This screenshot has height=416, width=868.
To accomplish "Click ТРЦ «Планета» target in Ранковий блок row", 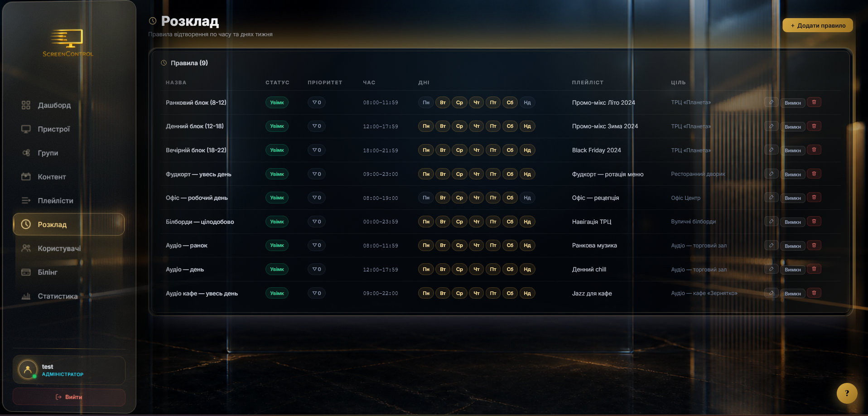I will tap(691, 102).
